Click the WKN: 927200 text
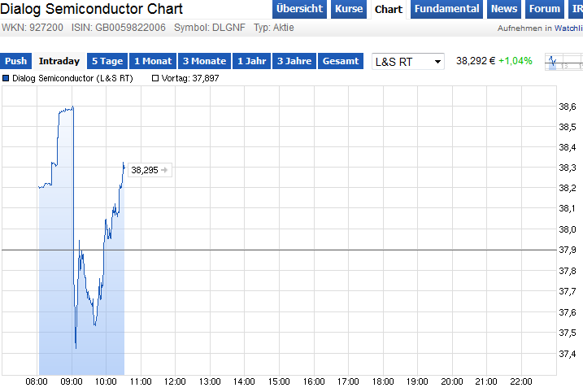The height and width of the screenshot is (392, 583). (x=33, y=28)
